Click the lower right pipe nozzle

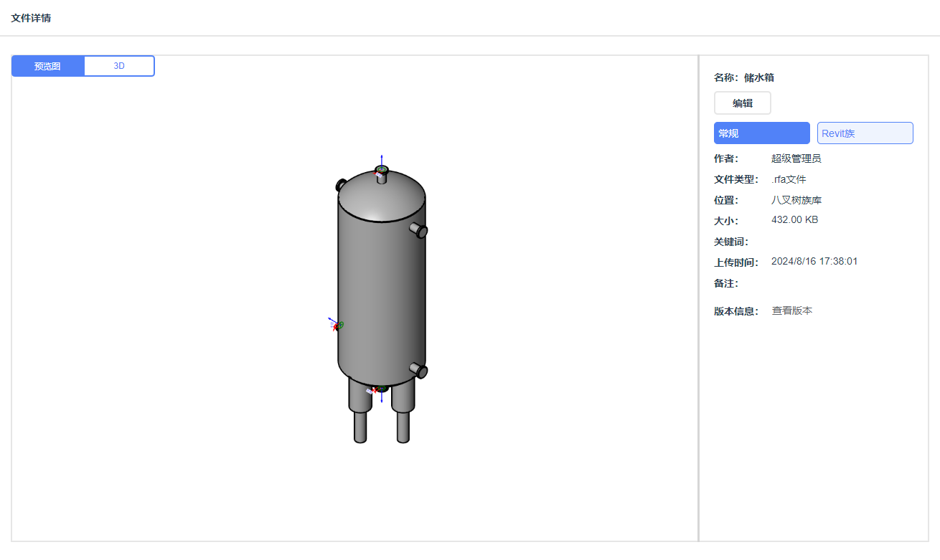[x=418, y=370]
